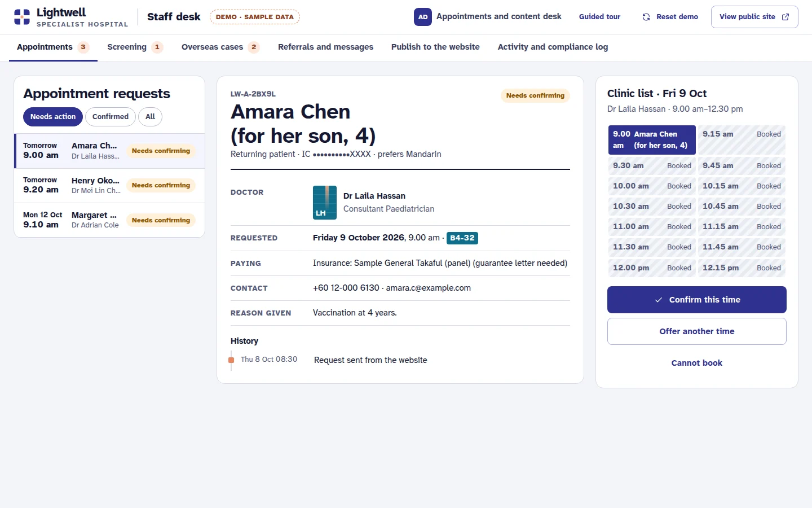This screenshot has width=812, height=508.
Task: Go to Referrals and messages tab
Action: (325, 47)
